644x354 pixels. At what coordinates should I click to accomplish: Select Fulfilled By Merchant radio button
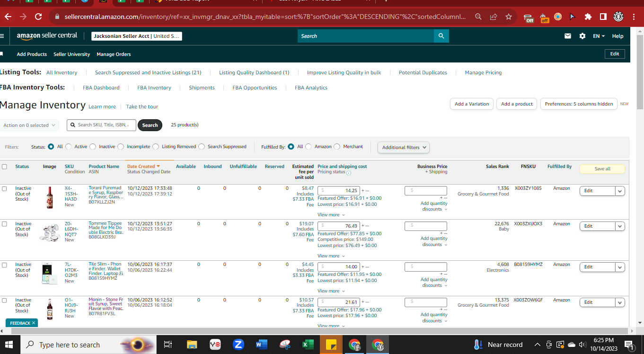337,147
